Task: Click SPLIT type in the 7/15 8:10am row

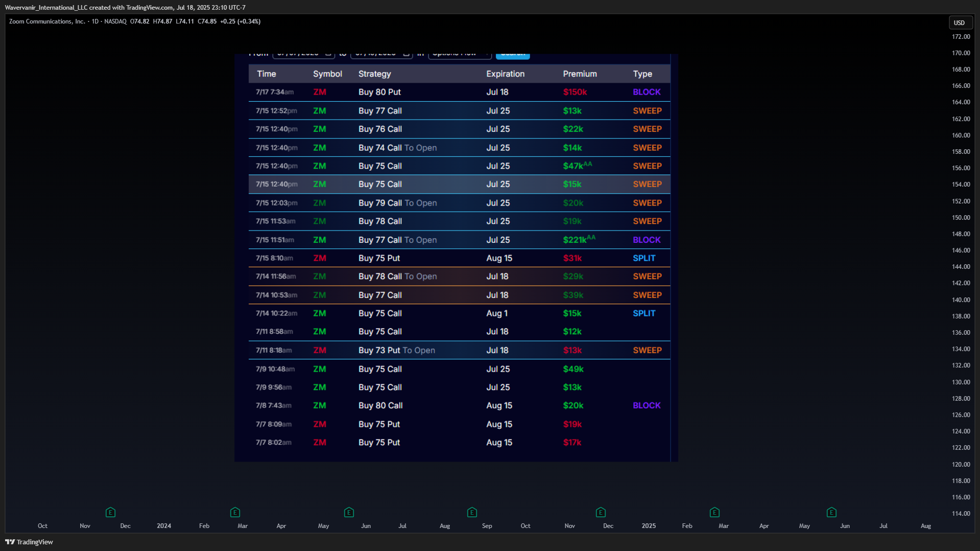Action: [x=644, y=258]
